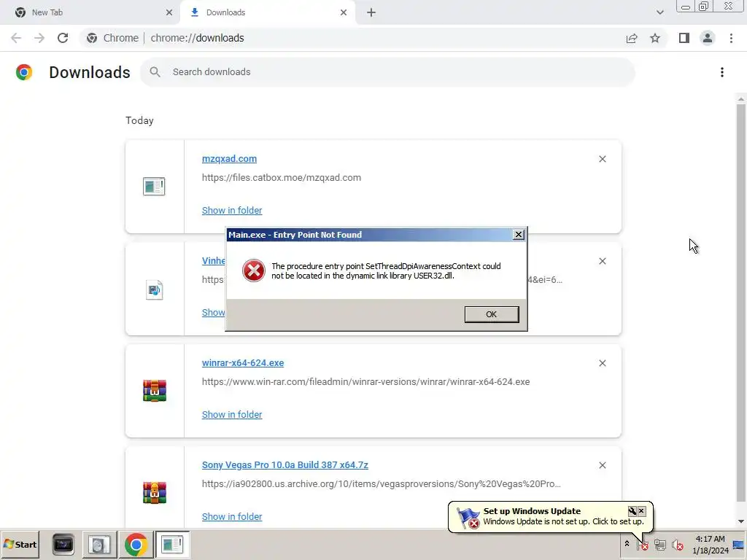
Task: Click the win-rar.com source URL text
Action: click(366, 382)
